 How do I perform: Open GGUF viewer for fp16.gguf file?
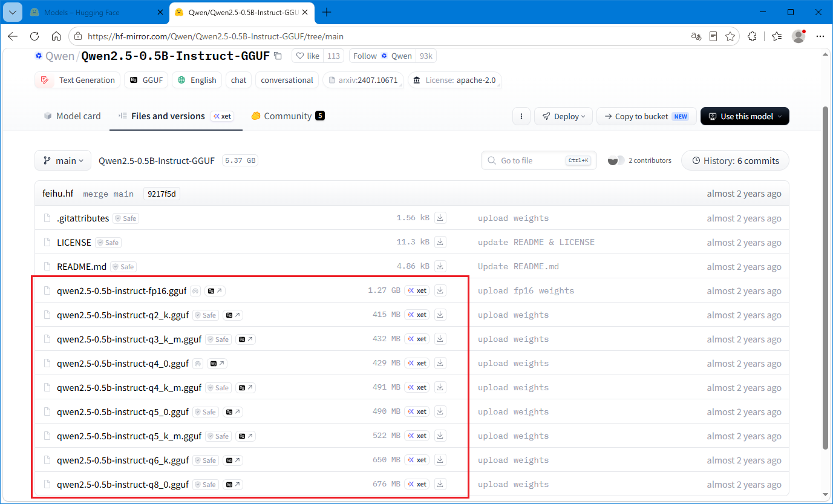[215, 291]
